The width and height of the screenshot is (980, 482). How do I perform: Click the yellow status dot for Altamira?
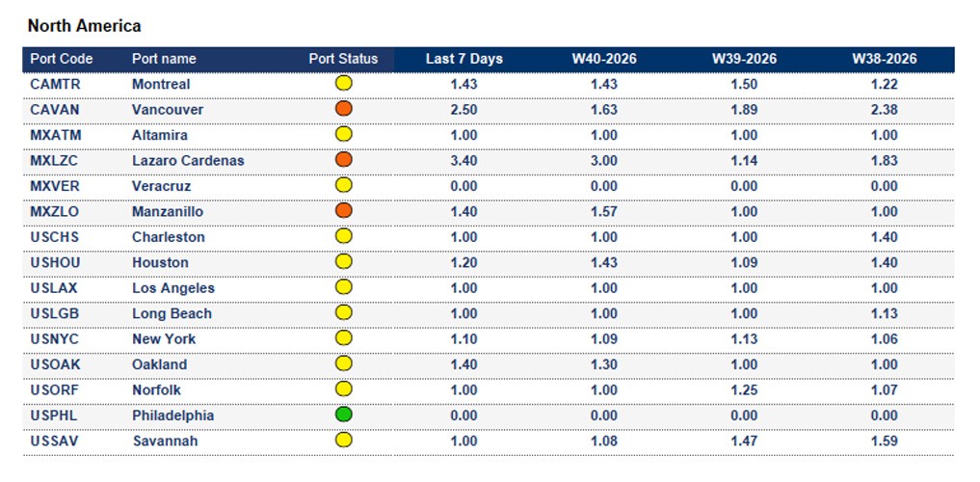click(344, 134)
